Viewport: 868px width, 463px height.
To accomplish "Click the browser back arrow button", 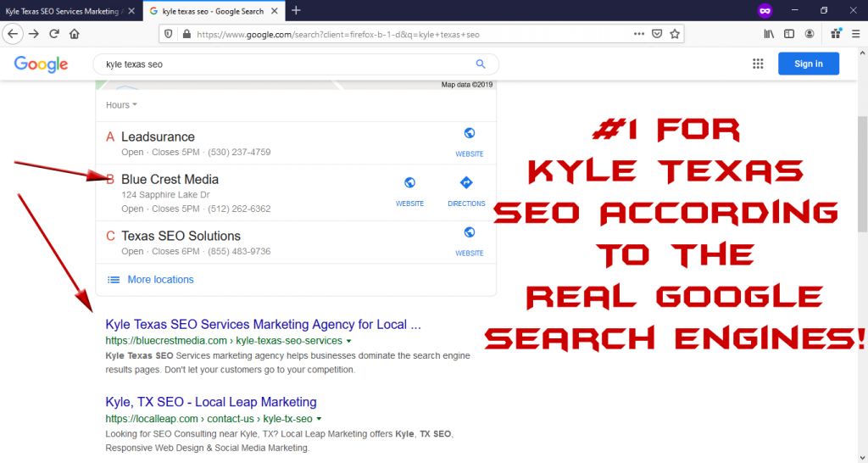I will [x=13, y=34].
